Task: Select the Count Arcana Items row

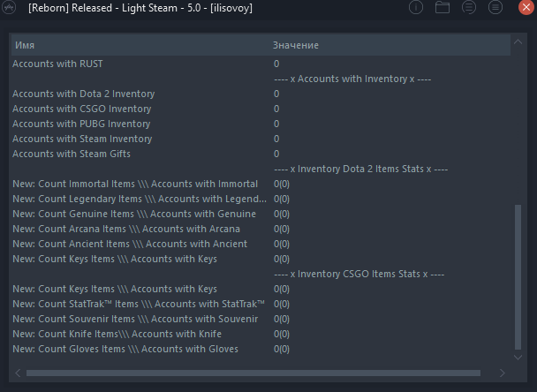Action: [261, 229]
